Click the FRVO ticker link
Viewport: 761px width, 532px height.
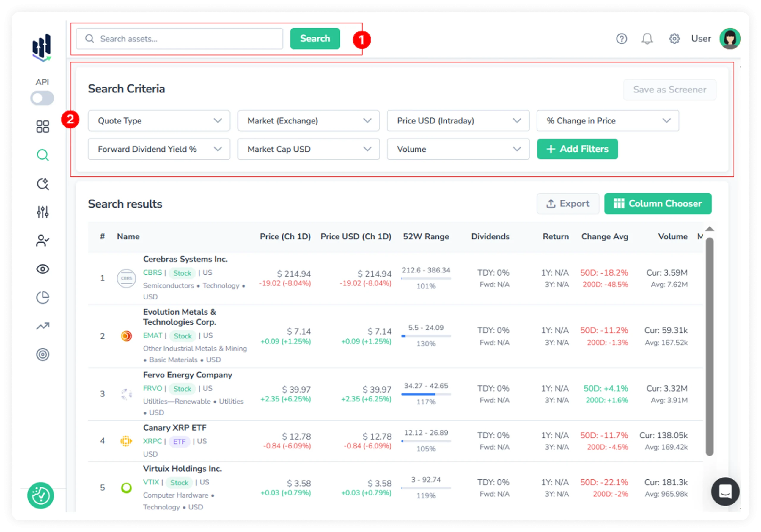[152, 388]
